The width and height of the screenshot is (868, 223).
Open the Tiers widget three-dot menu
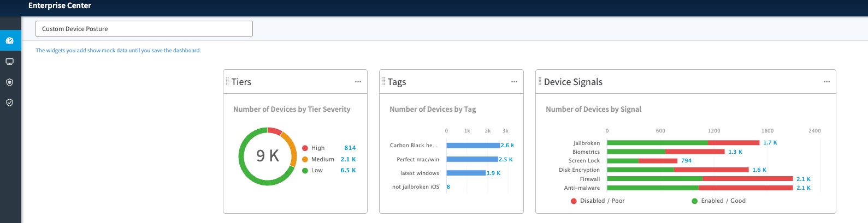click(x=358, y=82)
